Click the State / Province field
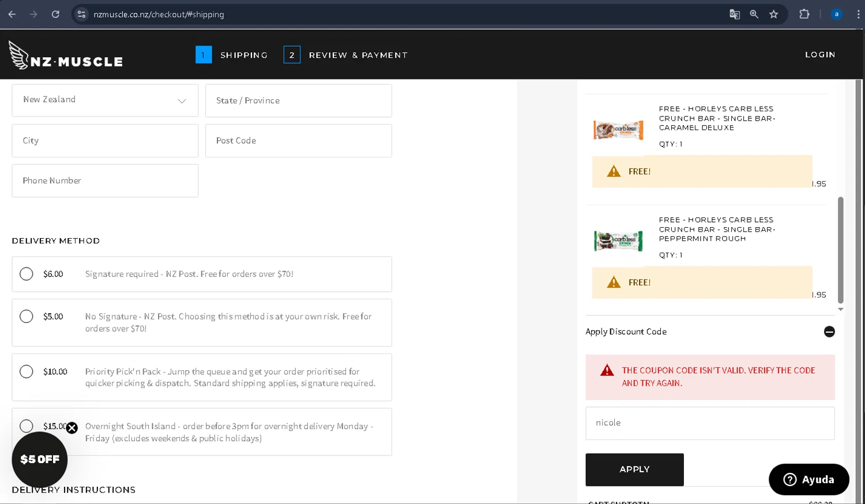 tap(299, 100)
